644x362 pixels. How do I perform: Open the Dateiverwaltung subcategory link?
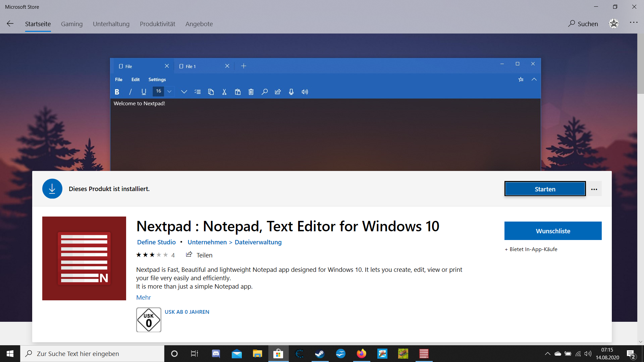click(258, 242)
